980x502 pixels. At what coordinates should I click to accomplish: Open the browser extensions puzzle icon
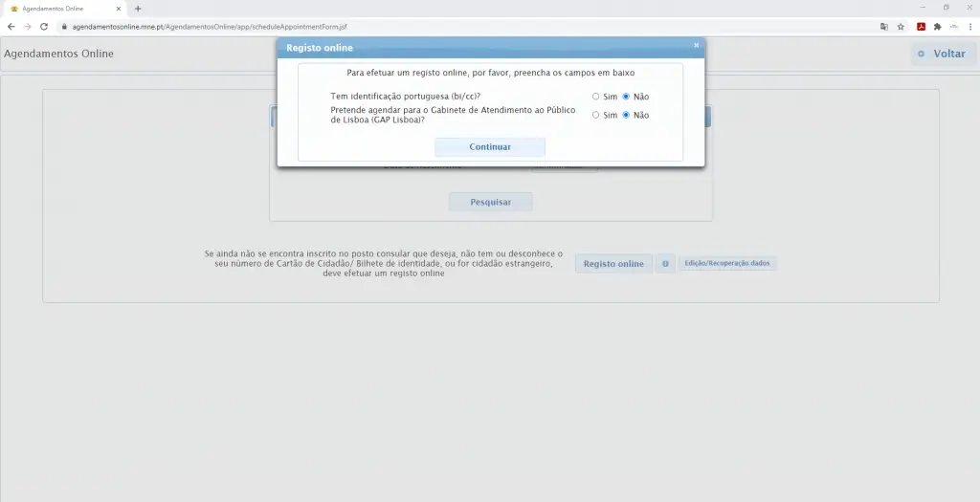[x=937, y=27]
